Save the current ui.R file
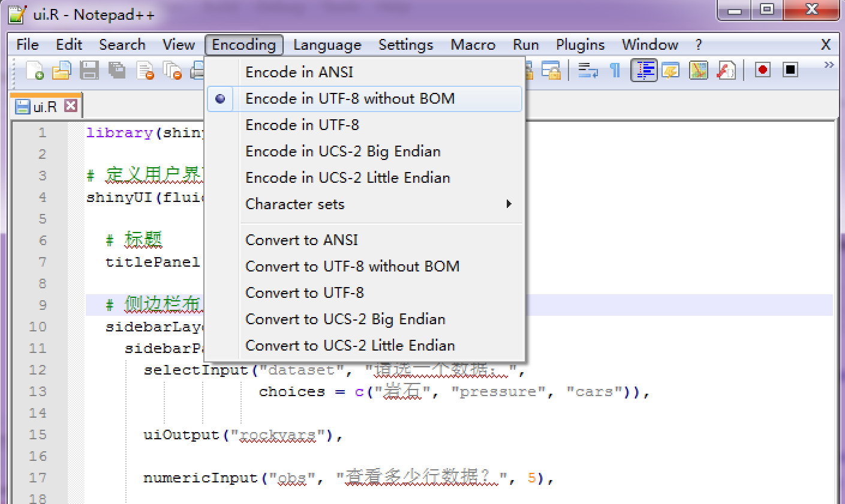 (x=89, y=70)
